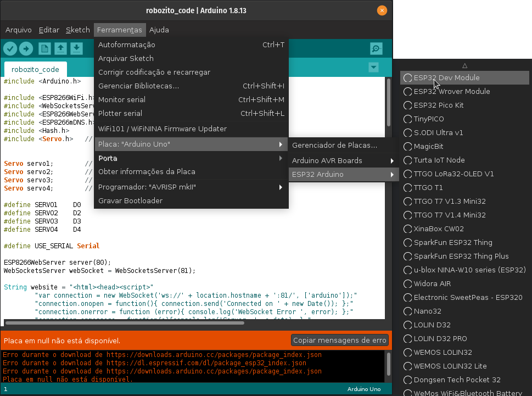Expand the Porta submenu

pos(191,159)
